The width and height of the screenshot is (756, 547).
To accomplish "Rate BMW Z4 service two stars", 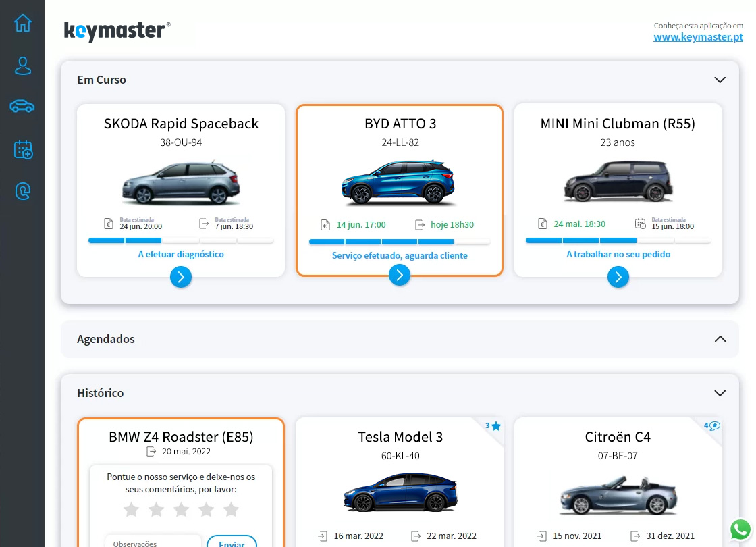I will 156,509.
